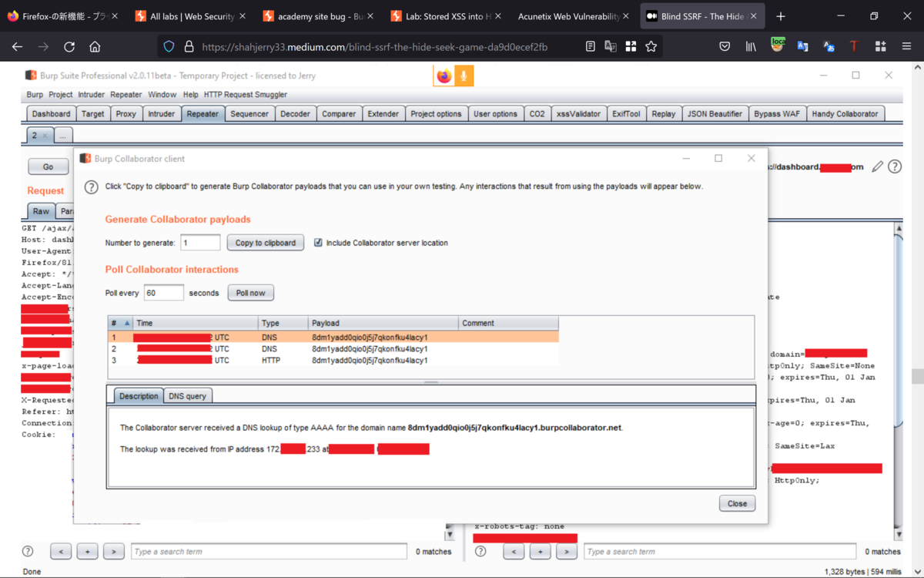Click the microphone indicator icon

pyautogui.click(x=464, y=76)
